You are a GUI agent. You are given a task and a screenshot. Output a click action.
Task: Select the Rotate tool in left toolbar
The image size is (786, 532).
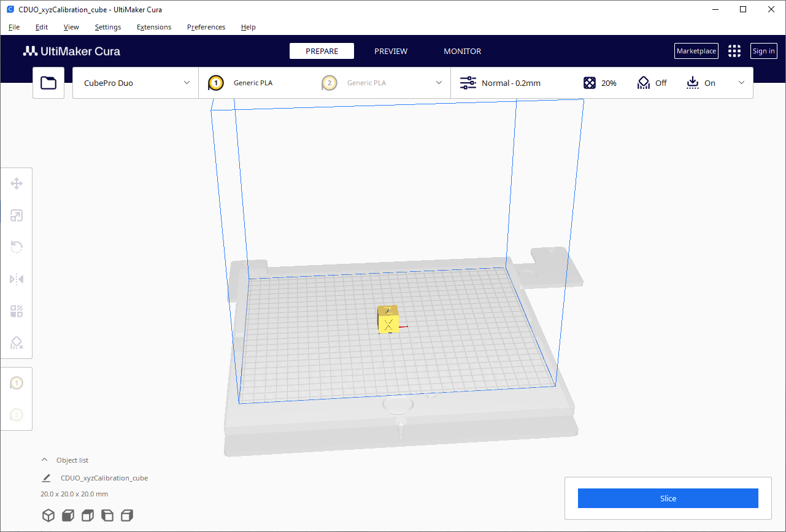point(17,247)
